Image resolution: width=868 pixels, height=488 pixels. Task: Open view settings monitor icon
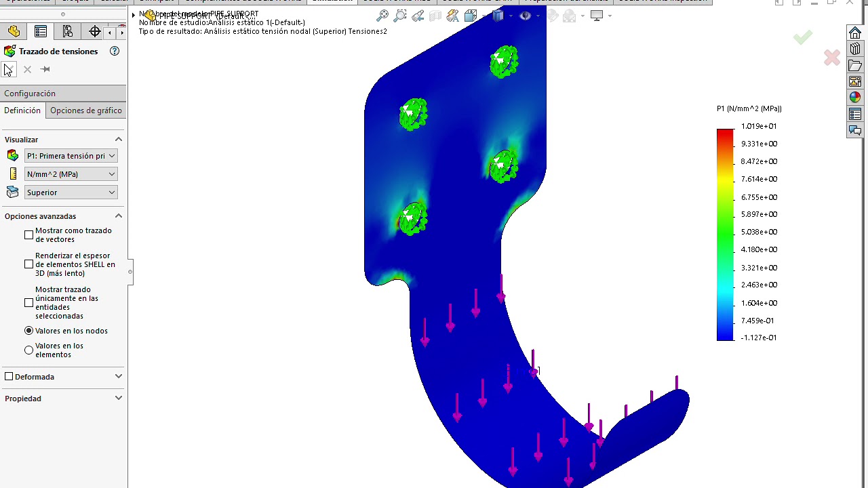(597, 16)
